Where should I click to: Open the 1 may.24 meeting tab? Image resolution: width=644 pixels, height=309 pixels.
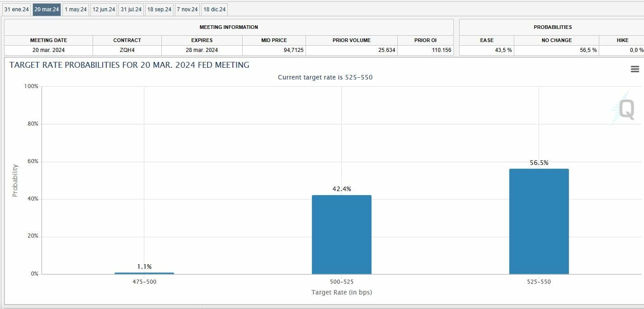click(75, 9)
